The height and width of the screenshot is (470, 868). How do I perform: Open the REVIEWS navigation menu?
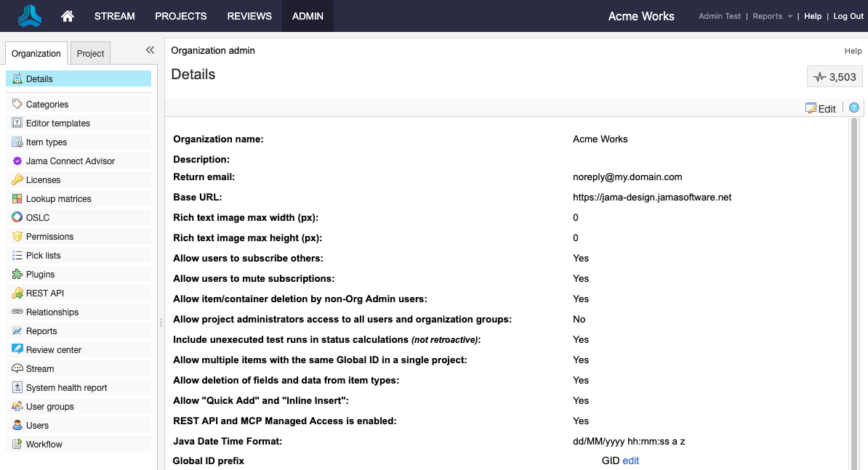coord(249,15)
